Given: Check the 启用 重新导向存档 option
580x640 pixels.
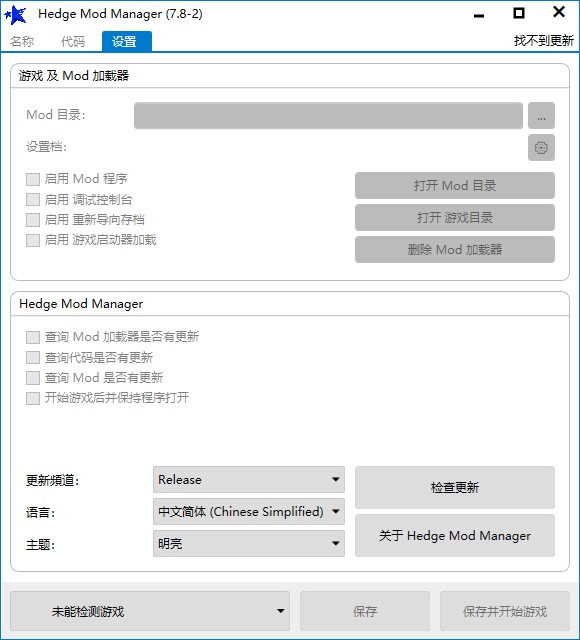Looking at the screenshot, I should 33,220.
